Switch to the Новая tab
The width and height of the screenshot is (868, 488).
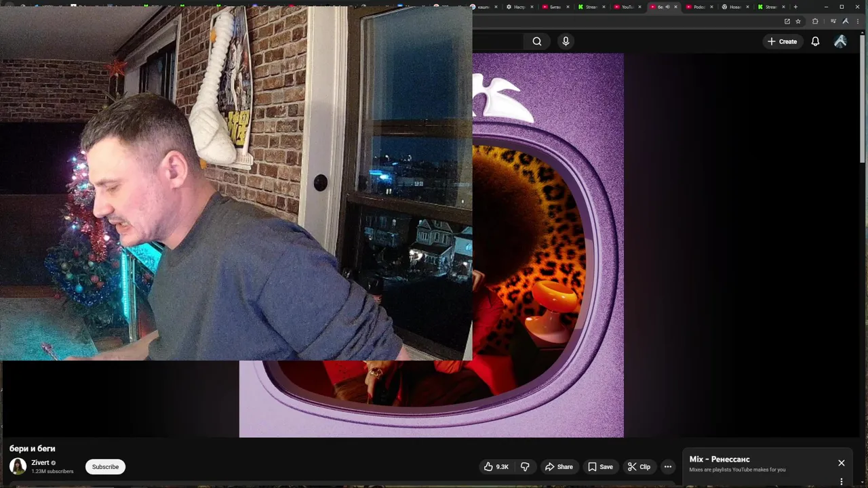[735, 7]
